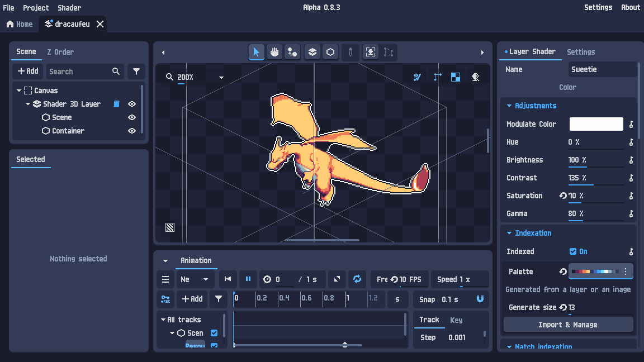The height and width of the screenshot is (362, 644).
Task: Click the search magnifier in Scene panel
Action: tap(116, 72)
